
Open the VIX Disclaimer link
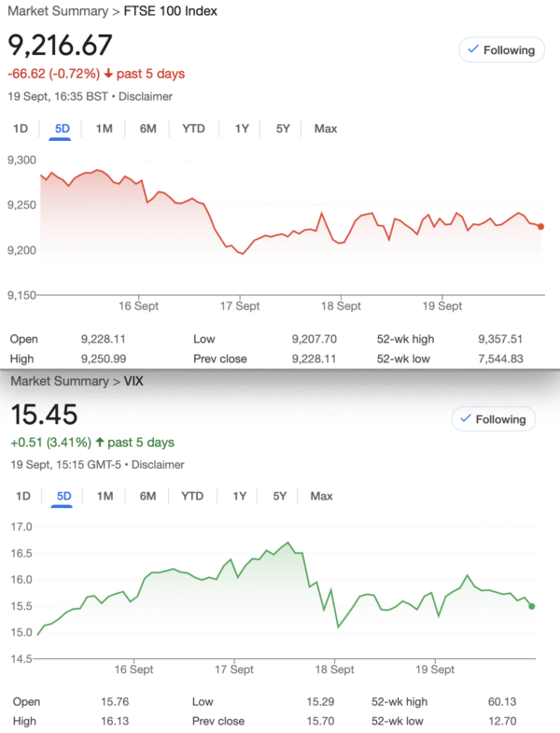(157, 464)
